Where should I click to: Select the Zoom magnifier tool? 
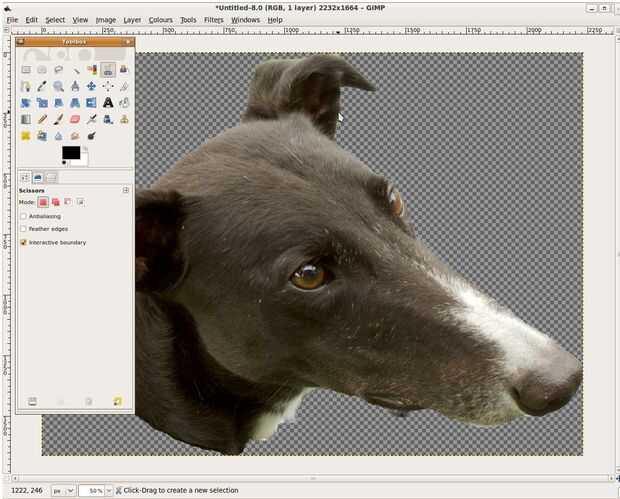coord(59,86)
